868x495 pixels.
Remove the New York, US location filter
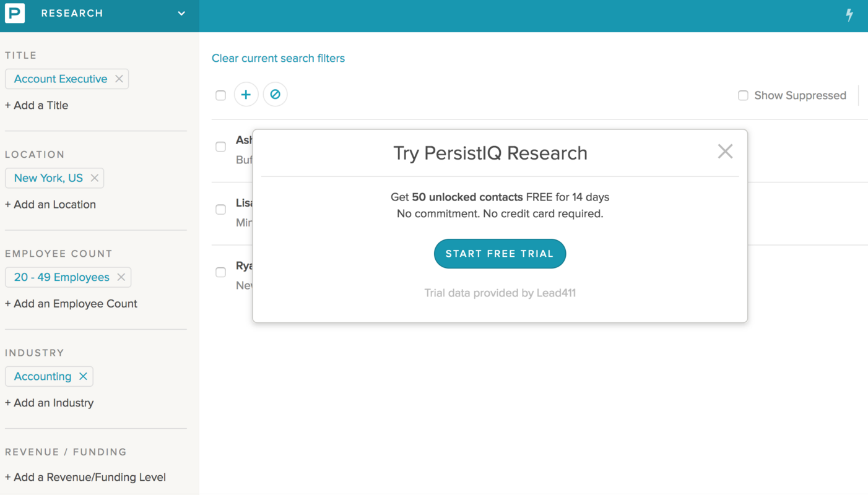tap(95, 178)
